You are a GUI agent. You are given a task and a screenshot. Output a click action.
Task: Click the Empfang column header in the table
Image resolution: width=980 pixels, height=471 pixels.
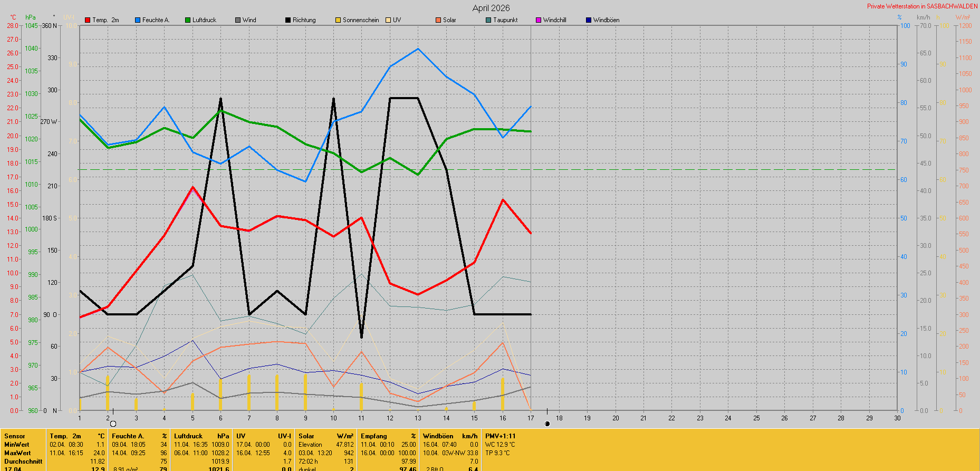click(x=373, y=436)
